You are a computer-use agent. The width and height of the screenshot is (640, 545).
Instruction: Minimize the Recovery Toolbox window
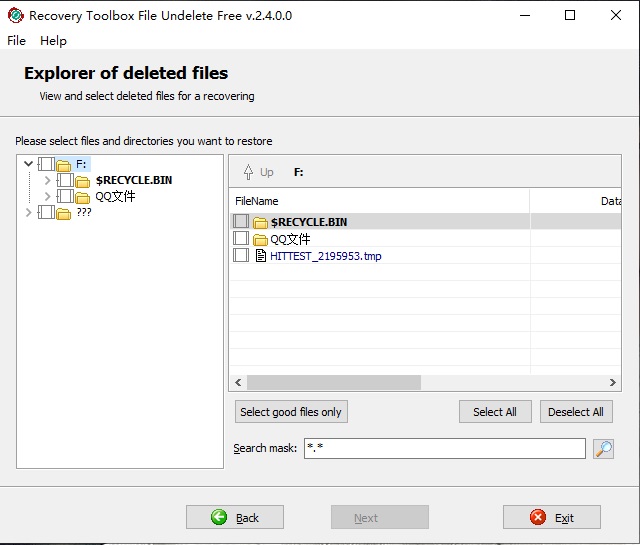click(525, 15)
